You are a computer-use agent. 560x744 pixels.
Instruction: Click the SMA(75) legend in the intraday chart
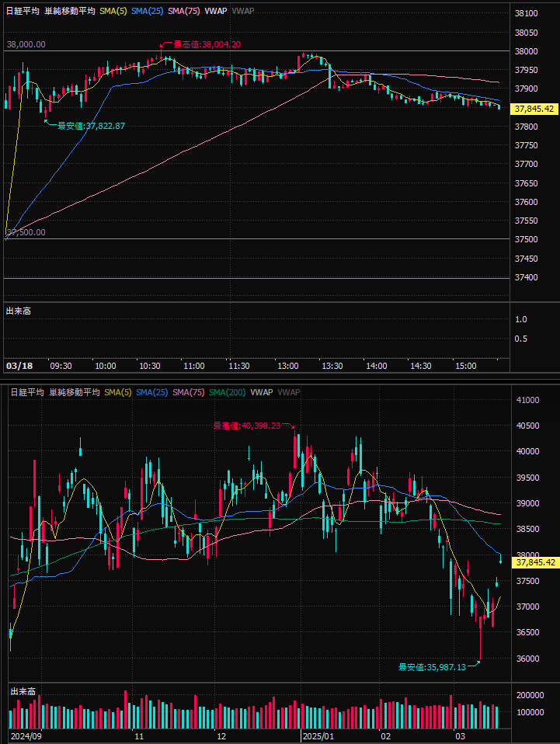click(183, 11)
